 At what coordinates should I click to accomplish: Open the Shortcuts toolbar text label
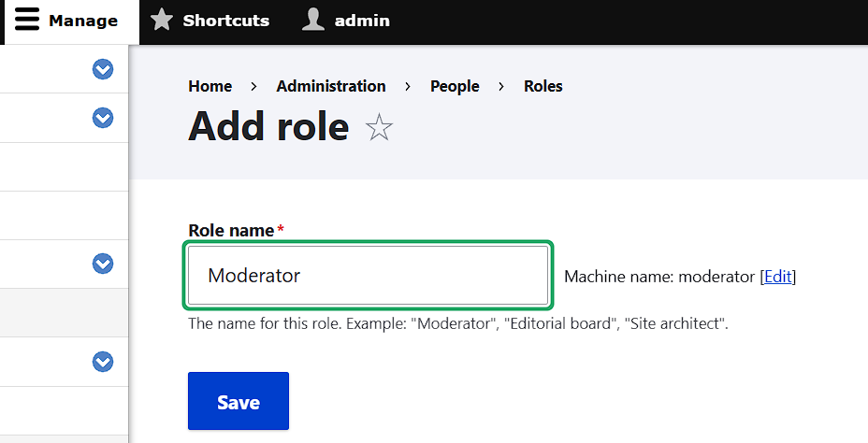point(225,21)
